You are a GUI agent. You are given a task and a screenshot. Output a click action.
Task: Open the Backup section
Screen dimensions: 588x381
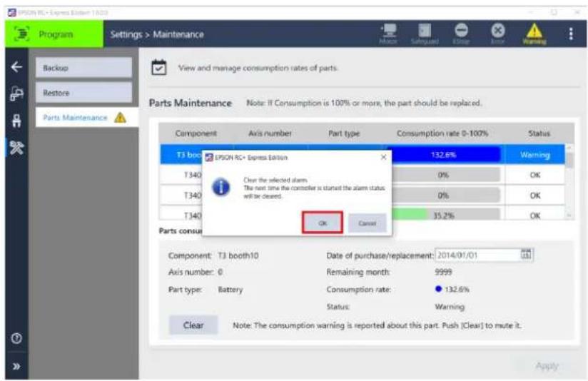tap(83, 68)
